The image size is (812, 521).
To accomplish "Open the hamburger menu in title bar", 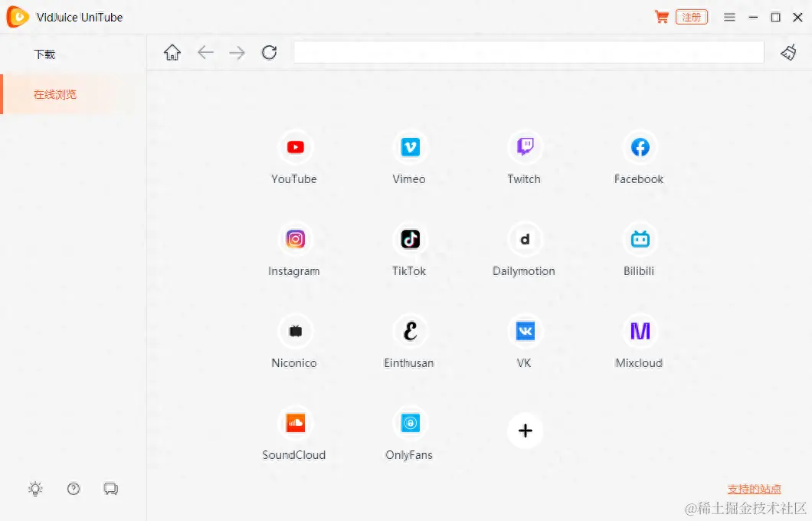I will (730, 17).
